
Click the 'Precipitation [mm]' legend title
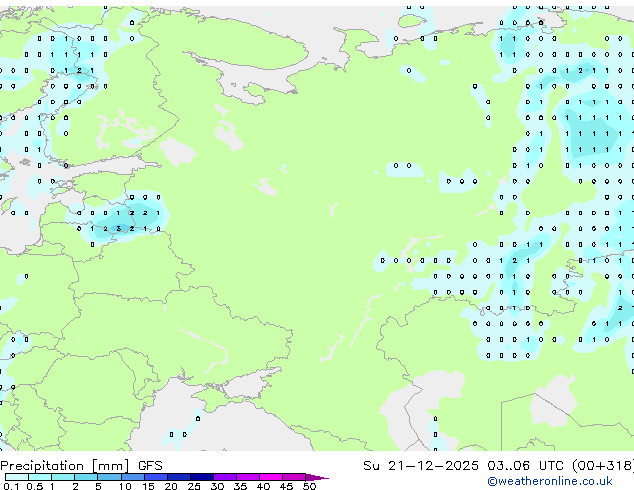point(65,466)
